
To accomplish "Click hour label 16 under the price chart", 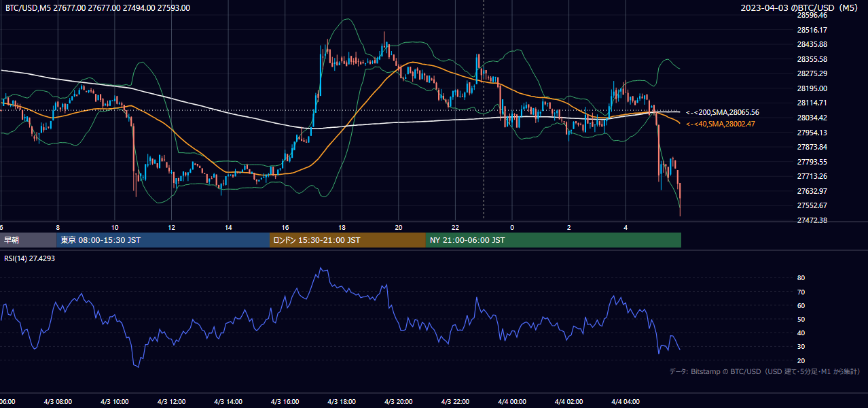I will click(285, 227).
